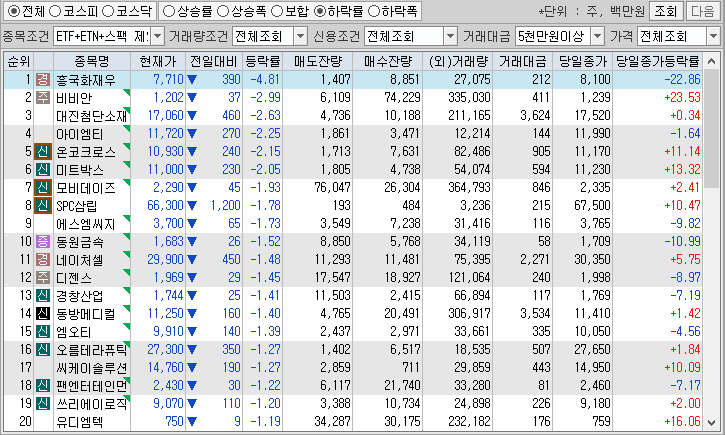This screenshot has width=725, height=435.
Task: Open the 거래량조건 전체조회 dropdown
Action: 301,36
